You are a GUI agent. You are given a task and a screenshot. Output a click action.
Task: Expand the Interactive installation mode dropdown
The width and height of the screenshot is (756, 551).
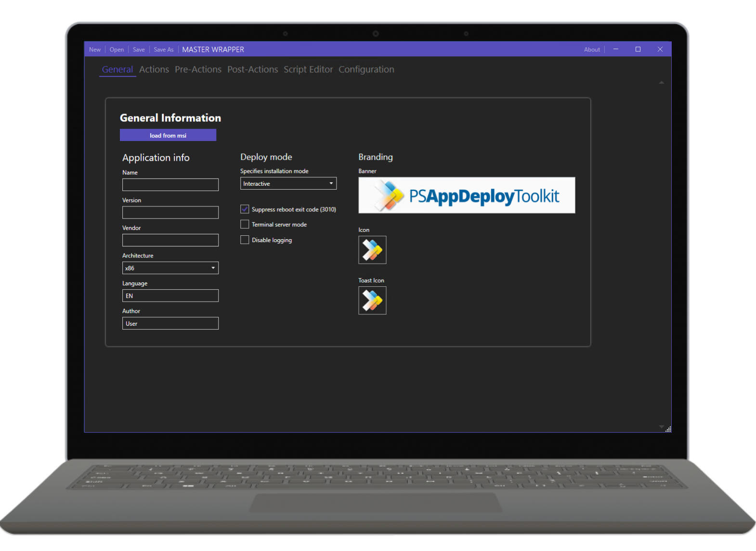288,183
